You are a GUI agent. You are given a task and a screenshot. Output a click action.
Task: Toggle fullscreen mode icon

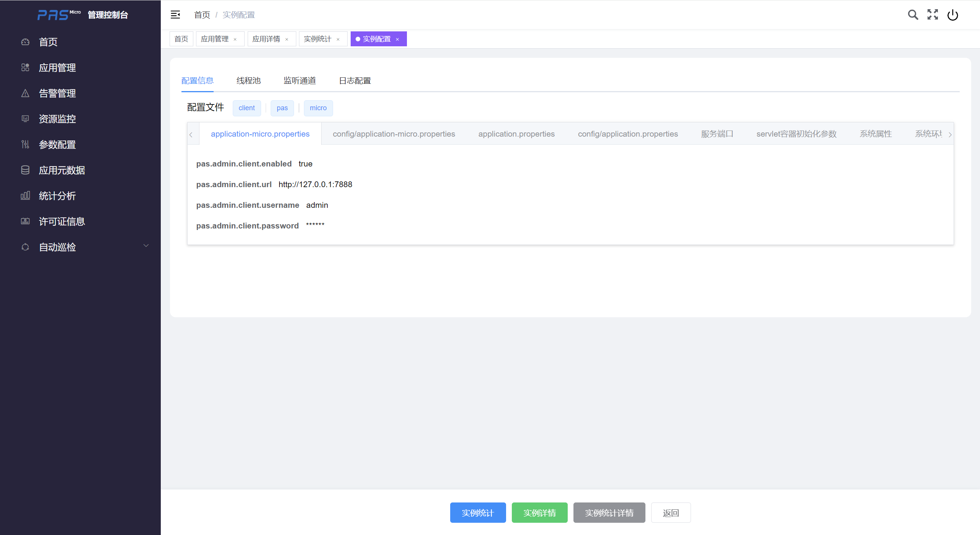click(933, 15)
